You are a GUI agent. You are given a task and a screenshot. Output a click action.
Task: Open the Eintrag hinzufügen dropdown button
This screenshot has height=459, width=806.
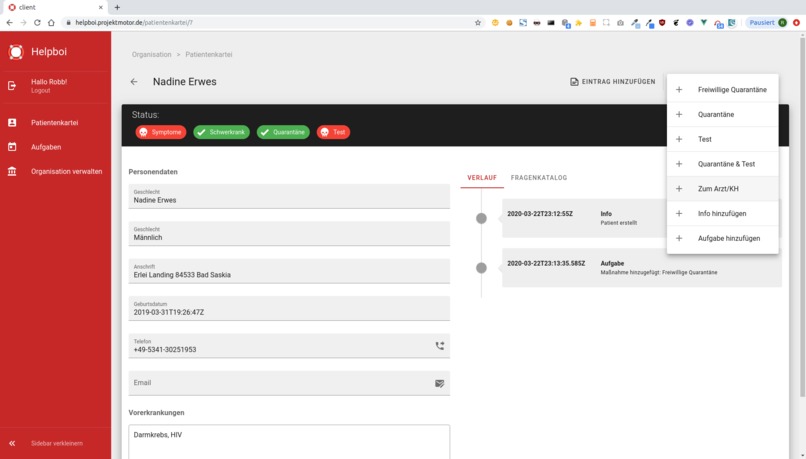613,82
